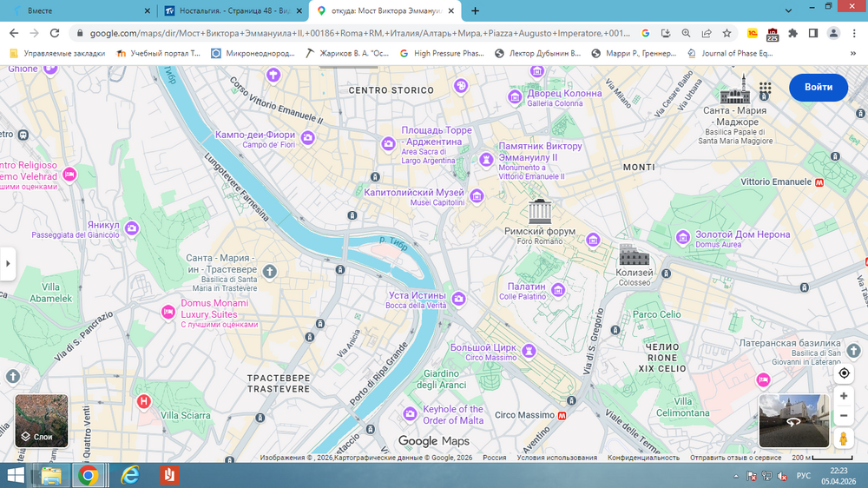868x488 pixels.
Task: Toggle the Слои satellite layer view
Action: (x=42, y=420)
